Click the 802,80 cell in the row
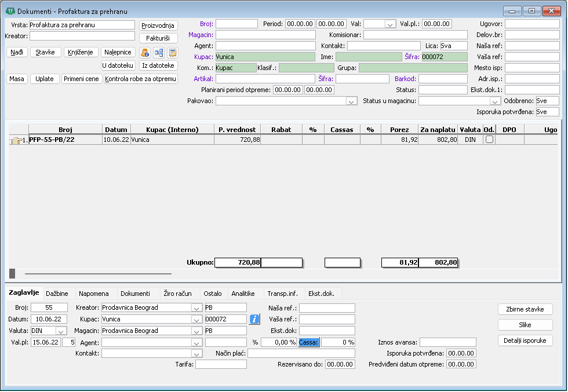 click(438, 140)
